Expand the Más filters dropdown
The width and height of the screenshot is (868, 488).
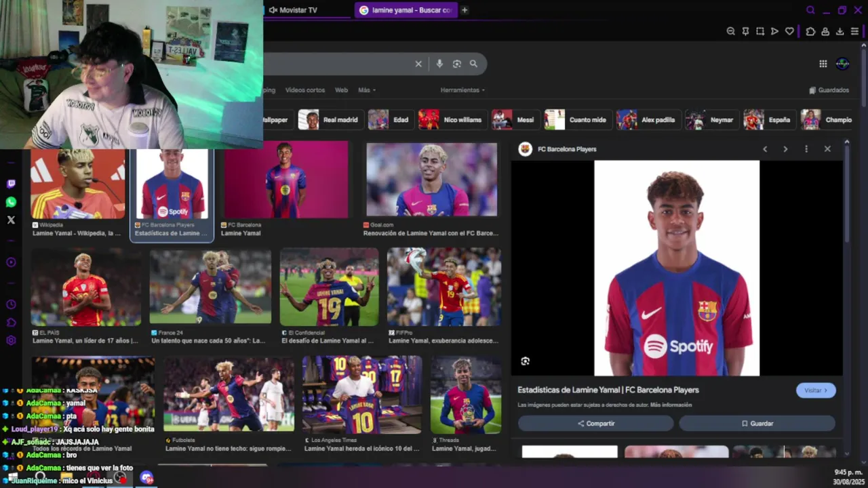pyautogui.click(x=366, y=90)
